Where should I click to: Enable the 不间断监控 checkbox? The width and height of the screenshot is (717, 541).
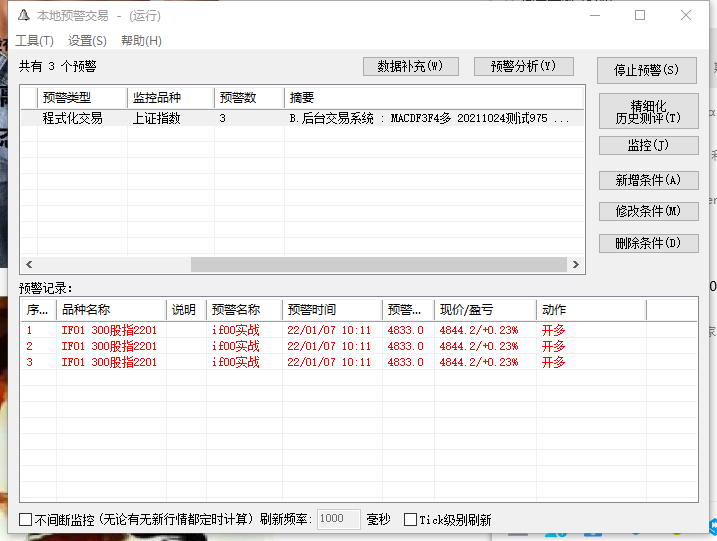[x=26, y=520]
